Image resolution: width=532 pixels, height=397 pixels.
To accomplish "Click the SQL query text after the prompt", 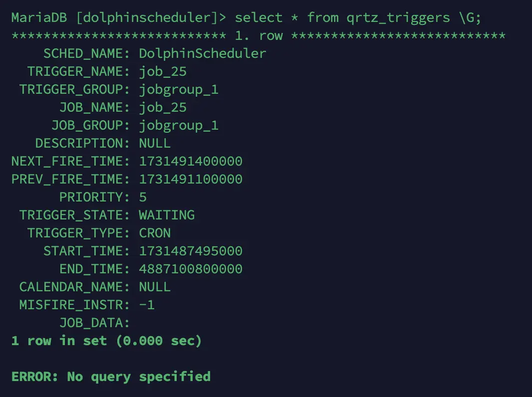I will pos(358,17).
